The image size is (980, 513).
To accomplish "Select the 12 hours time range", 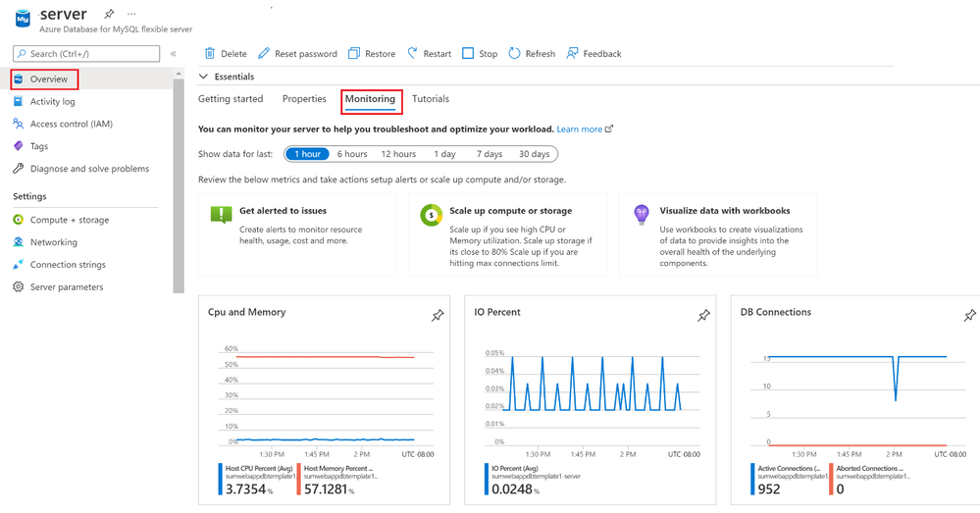I will click(398, 154).
